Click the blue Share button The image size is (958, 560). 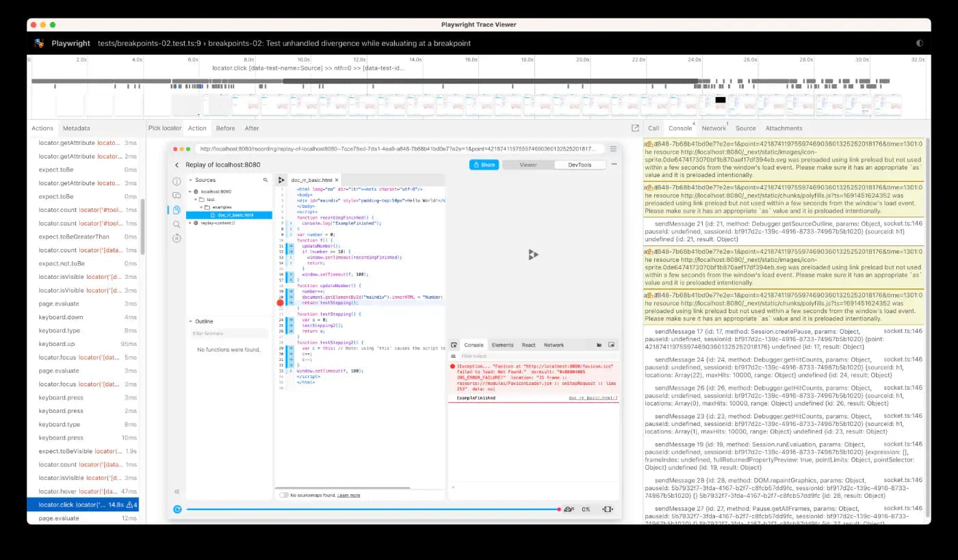(484, 165)
